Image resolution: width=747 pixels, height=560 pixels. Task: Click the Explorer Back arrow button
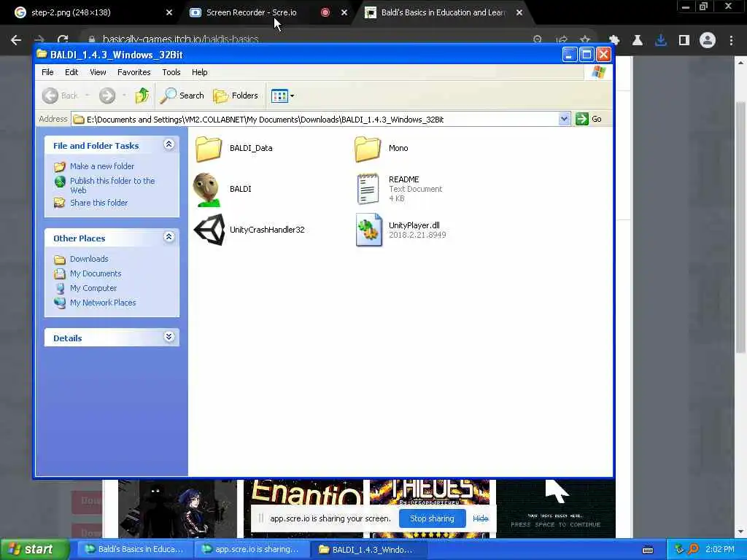(x=60, y=96)
